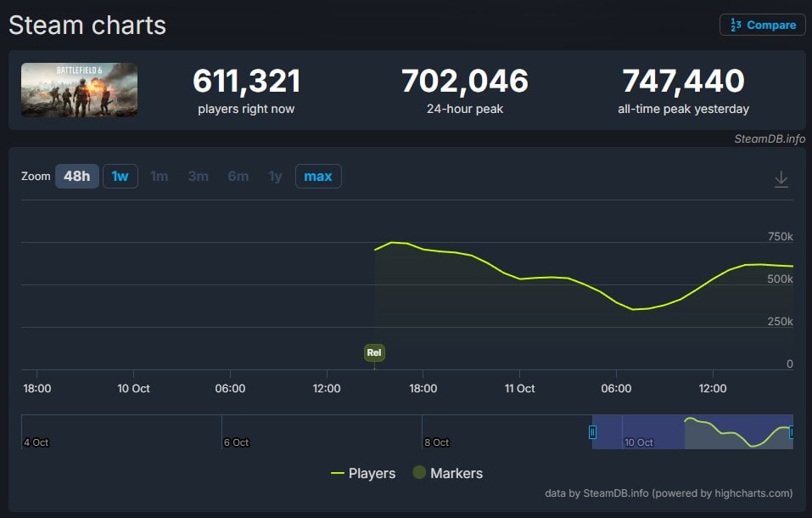Switch zoom to the max range
The height and width of the screenshot is (518, 812).
318,176
